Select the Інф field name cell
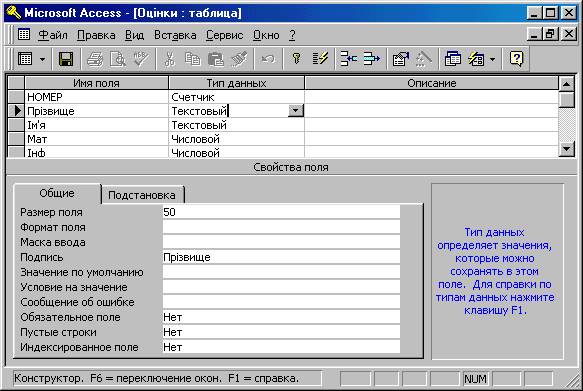Viewport: 583px width, 391px height. 96,152
